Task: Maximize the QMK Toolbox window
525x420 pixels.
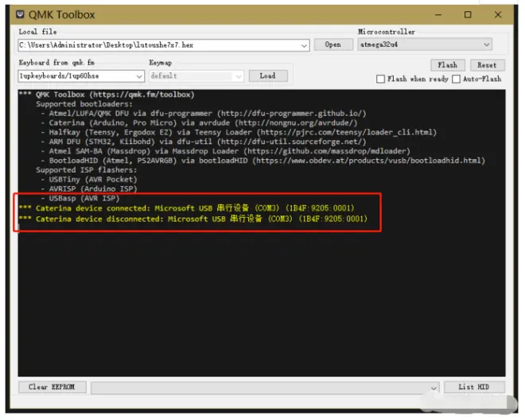Action: click(x=468, y=15)
